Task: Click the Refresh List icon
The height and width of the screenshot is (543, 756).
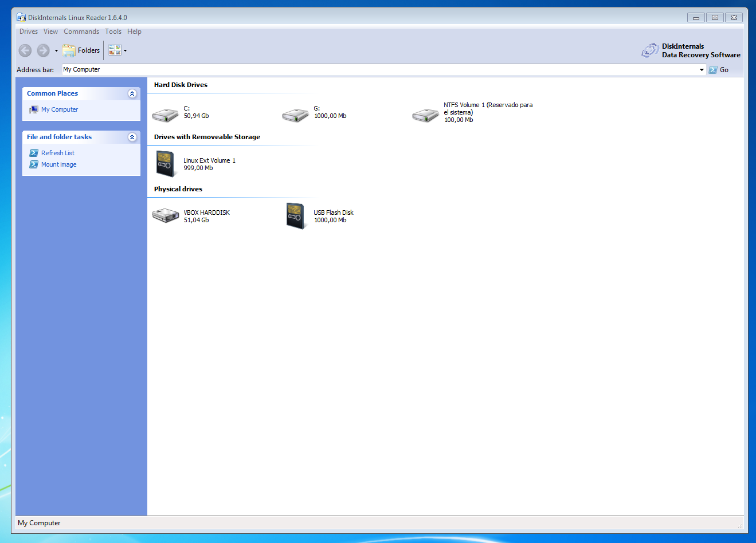Action: click(x=34, y=153)
